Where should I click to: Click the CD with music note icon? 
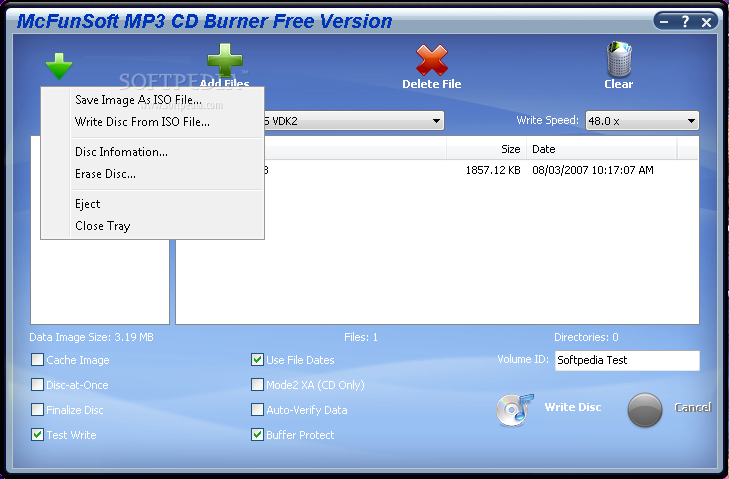515,410
